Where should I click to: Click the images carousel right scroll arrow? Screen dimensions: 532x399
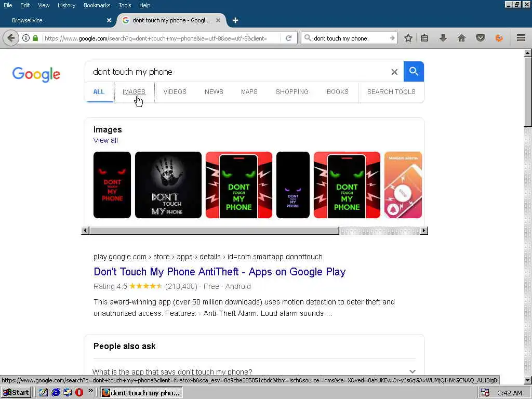click(424, 231)
